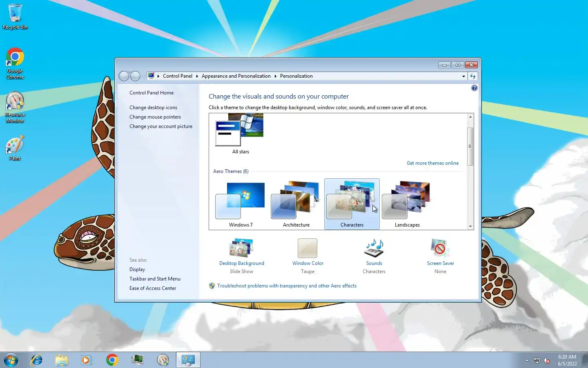This screenshot has height=368, width=588.
Task: Click the address bar refresh button
Action: pos(473,76)
